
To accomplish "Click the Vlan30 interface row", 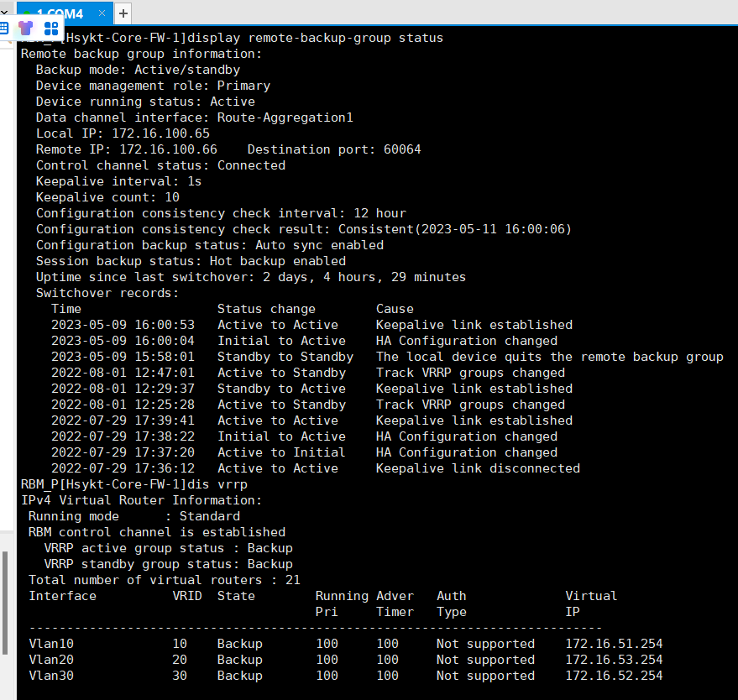I will tap(345, 676).
